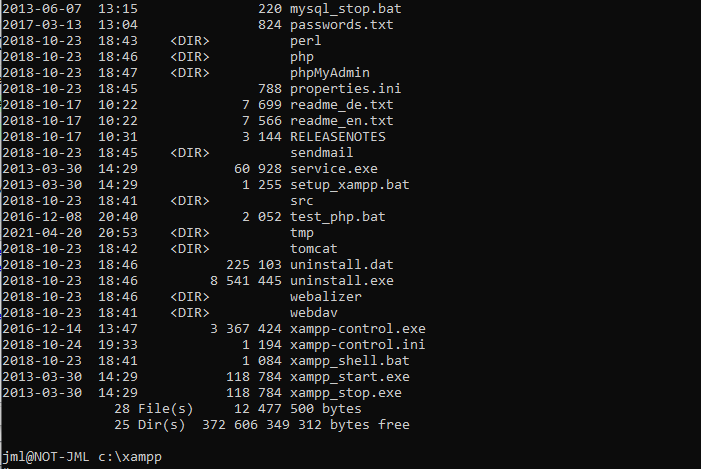701x469 pixels.
Task: Click the readme_en.txt filename
Action: click(342, 121)
